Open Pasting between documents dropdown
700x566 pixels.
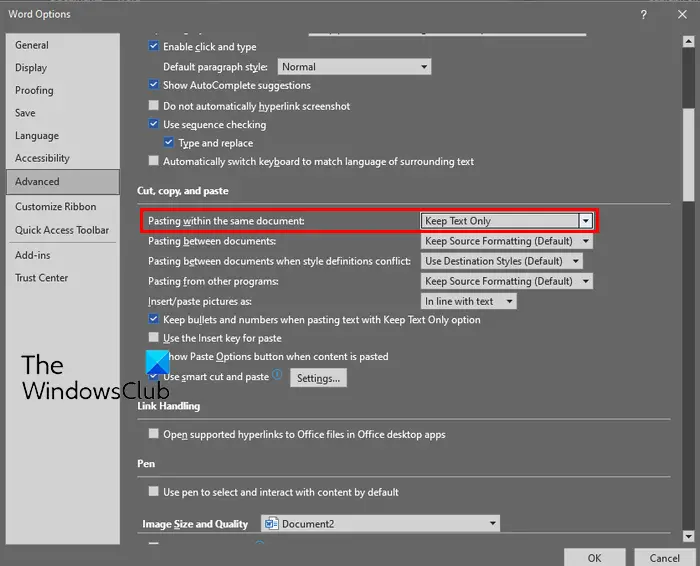[507, 241]
